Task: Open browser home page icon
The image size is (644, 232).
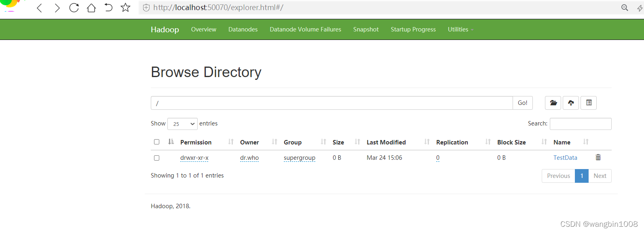Action: [91, 8]
